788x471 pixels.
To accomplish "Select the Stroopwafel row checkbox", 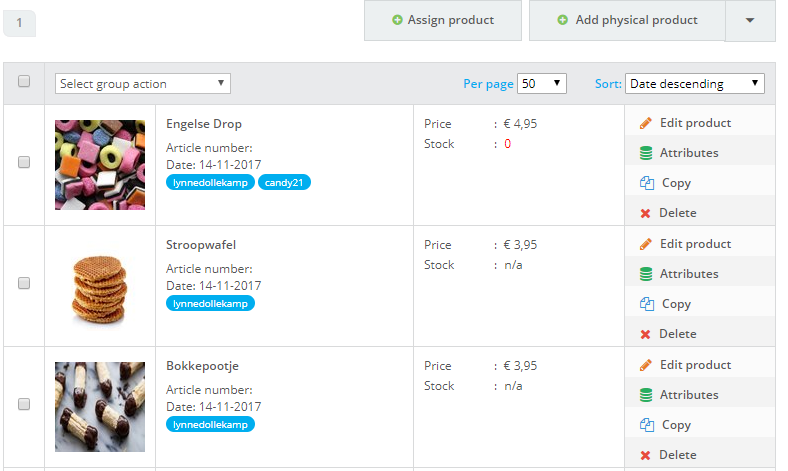I will tap(24, 283).
